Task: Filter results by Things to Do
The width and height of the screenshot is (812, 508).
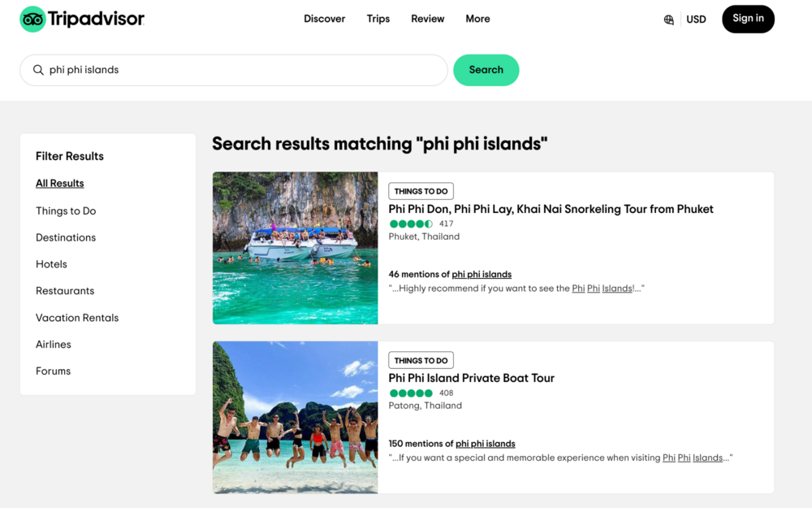Action: click(66, 211)
